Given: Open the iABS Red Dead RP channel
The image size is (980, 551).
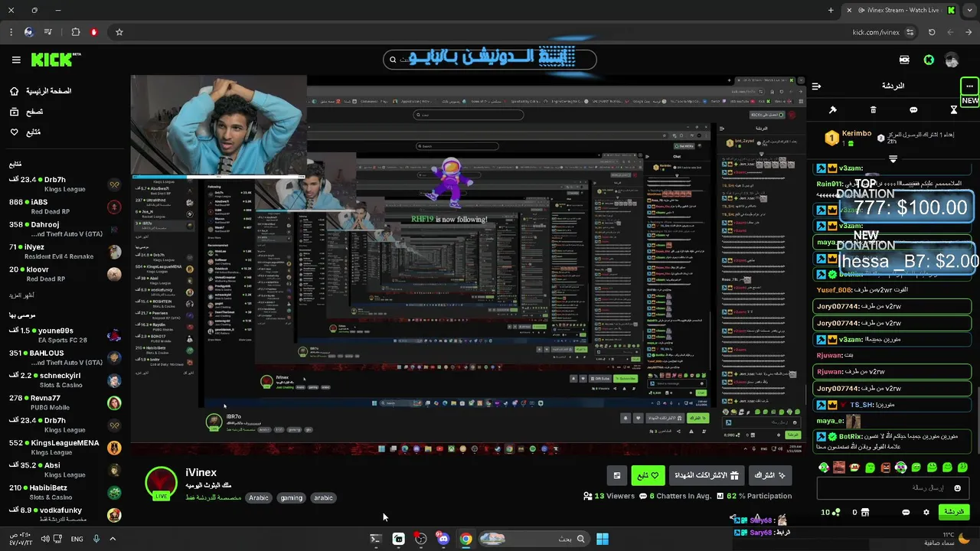Looking at the screenshot, I should (64, 207).
